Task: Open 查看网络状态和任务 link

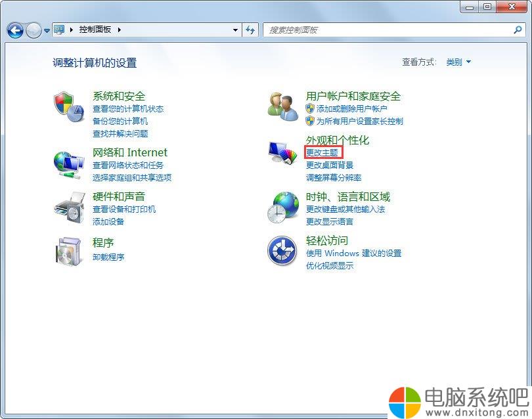Action: [x=128, y=165]
